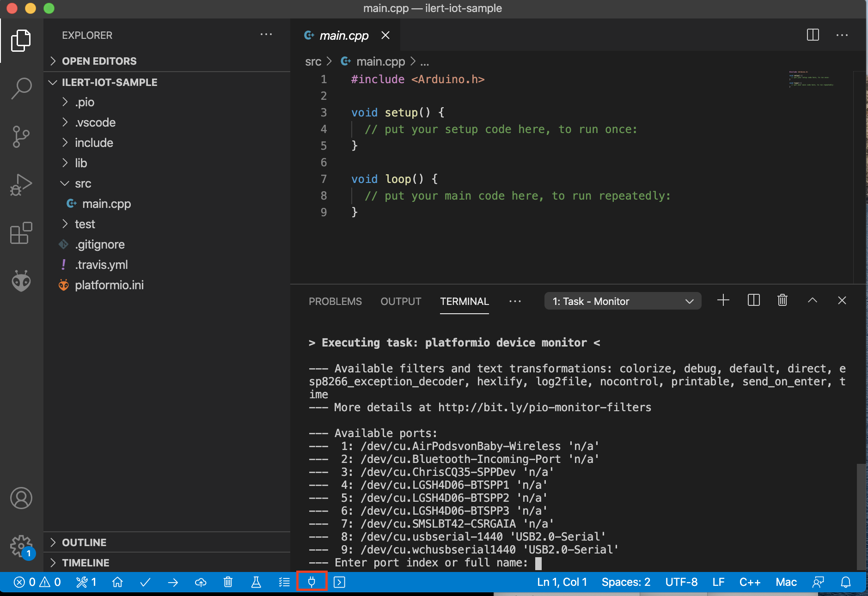The height and width of the screenshot is (596, 868).
Task: Run PlatformIO tests with the beaker icon
Action: [256, 582]
